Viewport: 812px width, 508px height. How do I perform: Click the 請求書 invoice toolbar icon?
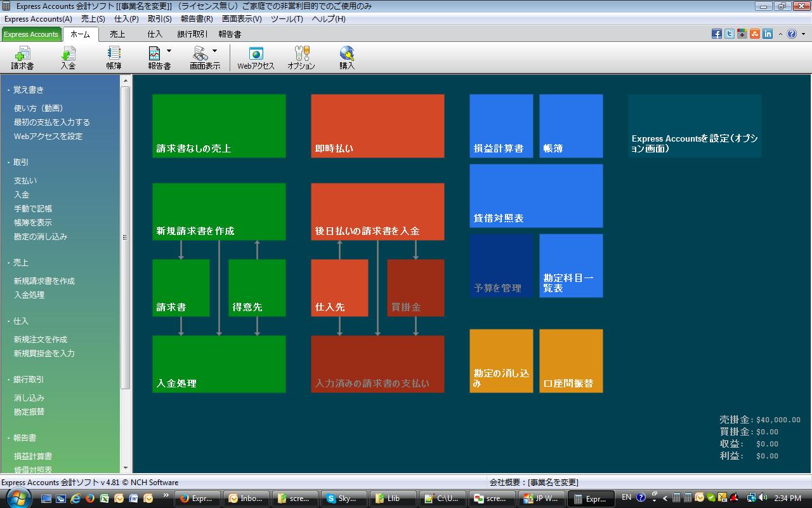(x=22, y=58)
